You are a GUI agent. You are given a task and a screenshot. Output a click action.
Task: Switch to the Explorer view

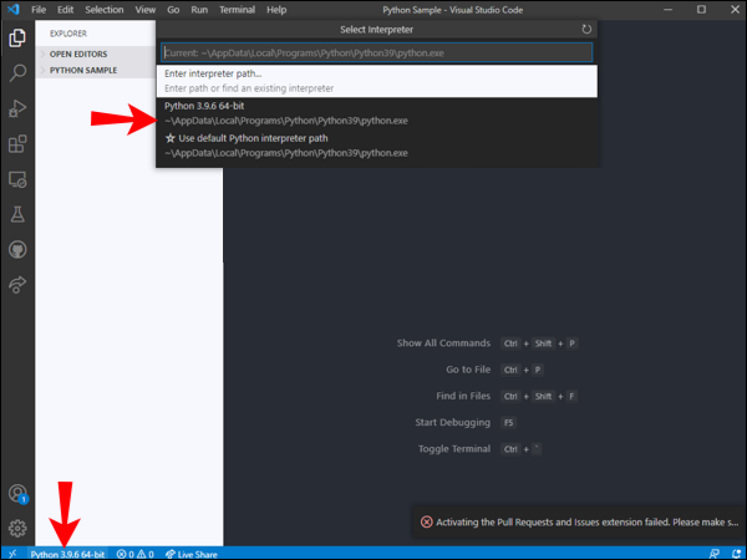coord(18,37)
